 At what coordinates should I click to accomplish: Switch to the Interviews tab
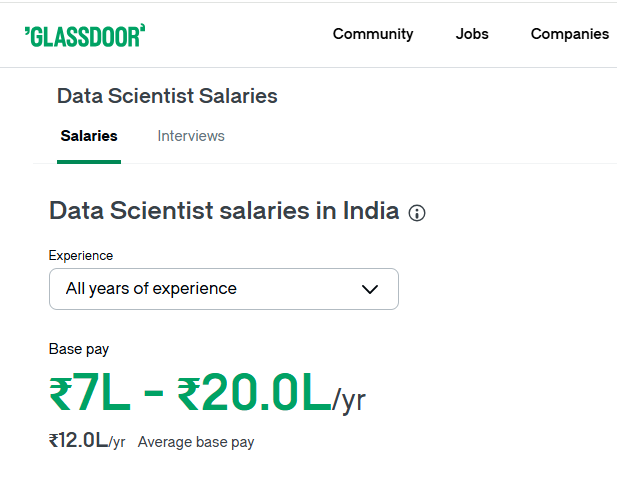pos(191,136)
